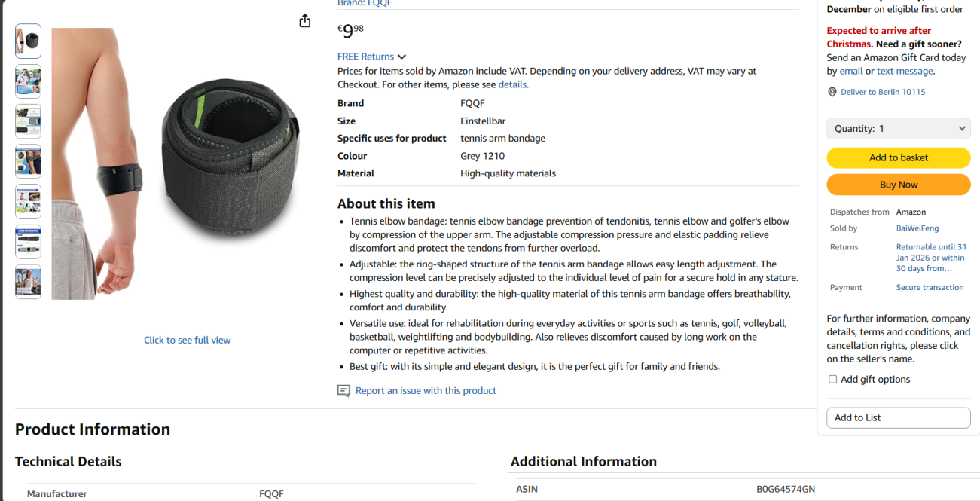Select the first product thumbnail image

pyautogui.click(x=28, y=41)
